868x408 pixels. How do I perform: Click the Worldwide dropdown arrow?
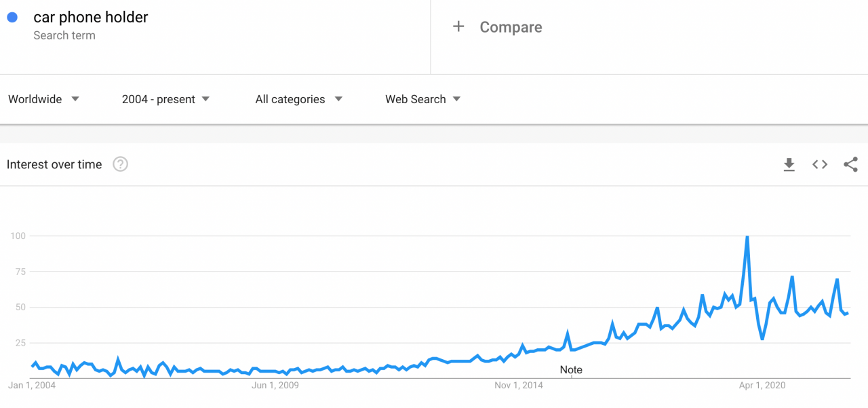pyautogui.click(x=75, y=99)
